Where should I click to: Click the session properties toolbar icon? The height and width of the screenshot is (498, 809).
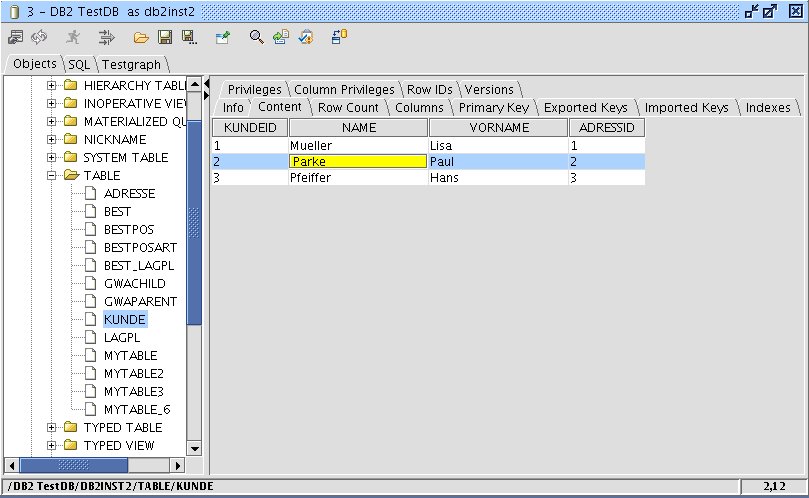coord(15,37)
